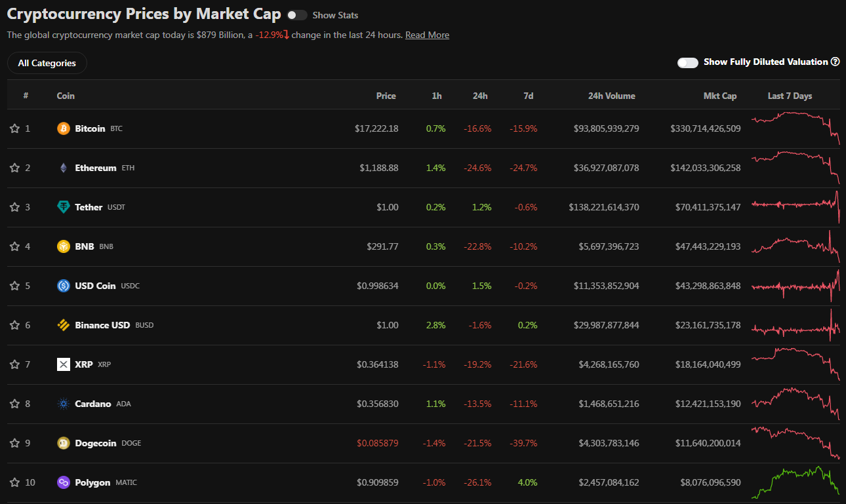Toggle the Show Stats switch
The width and height of the screenshot is (846, 504).
(x=297, y=15)
